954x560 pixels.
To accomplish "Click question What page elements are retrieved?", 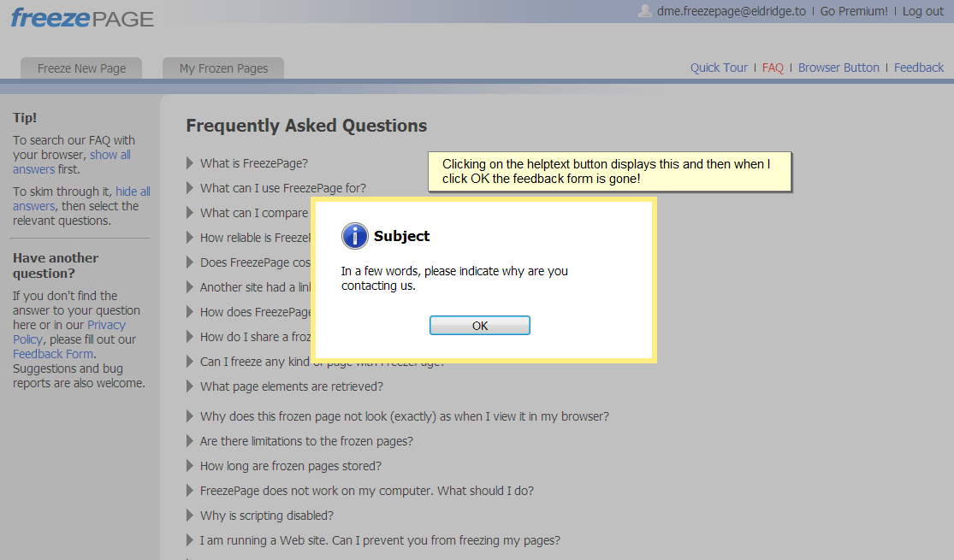I will pyautogui.click(x=292, y=386).
